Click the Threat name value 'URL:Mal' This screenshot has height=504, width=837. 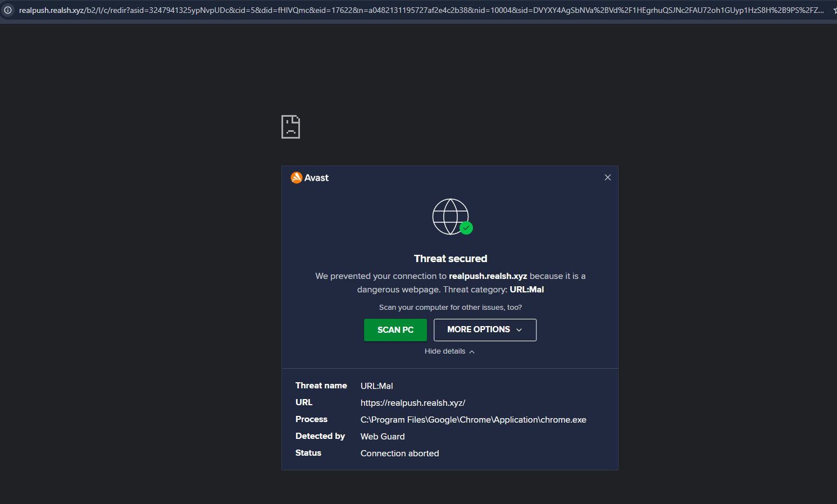(377, 386)
